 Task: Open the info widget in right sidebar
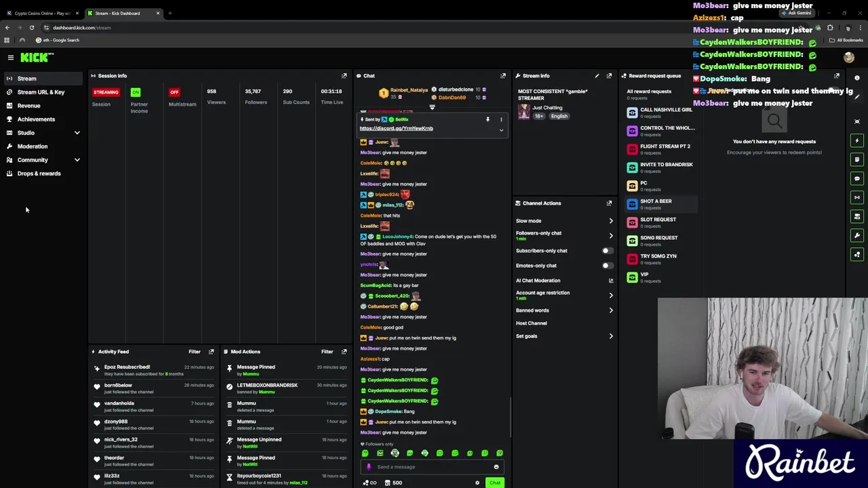pos(857,78)
